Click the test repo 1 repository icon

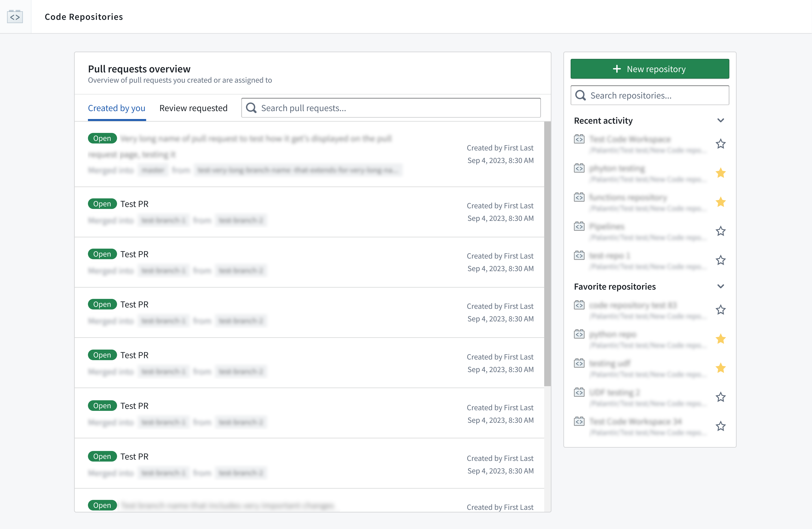tap(579, 255)
